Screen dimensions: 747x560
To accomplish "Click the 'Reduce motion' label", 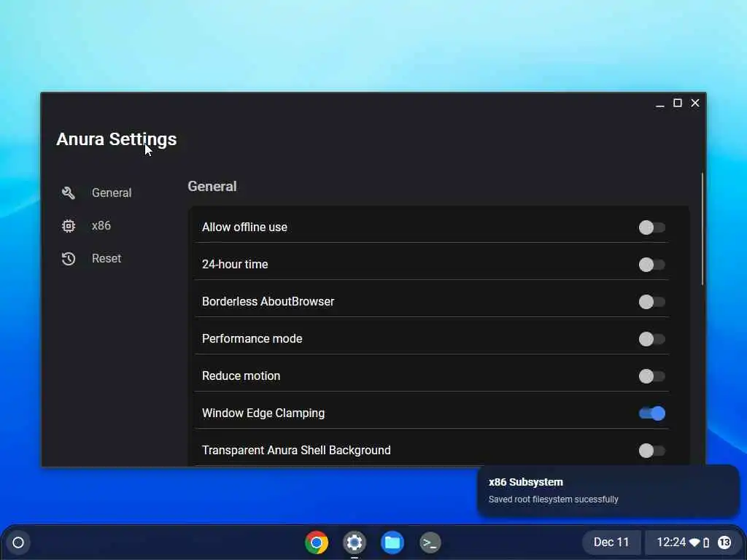I will click(241, 376).
